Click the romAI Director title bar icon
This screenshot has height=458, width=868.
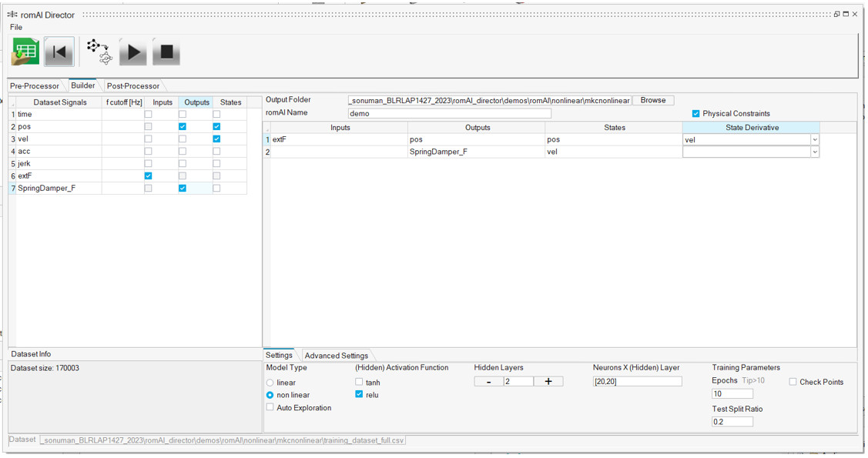point(12,15)
